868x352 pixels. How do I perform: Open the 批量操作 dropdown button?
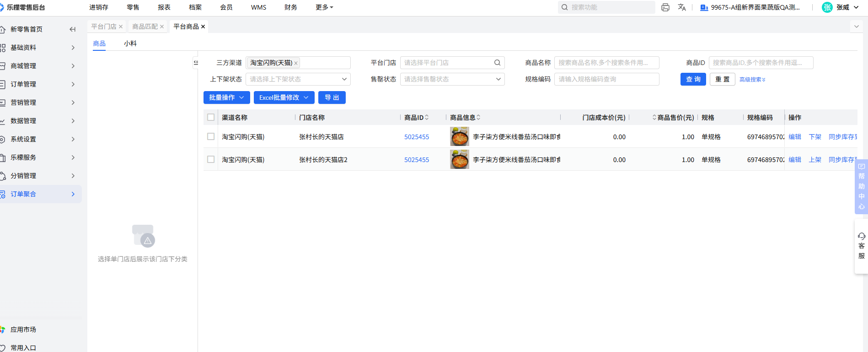pos(227,97)
